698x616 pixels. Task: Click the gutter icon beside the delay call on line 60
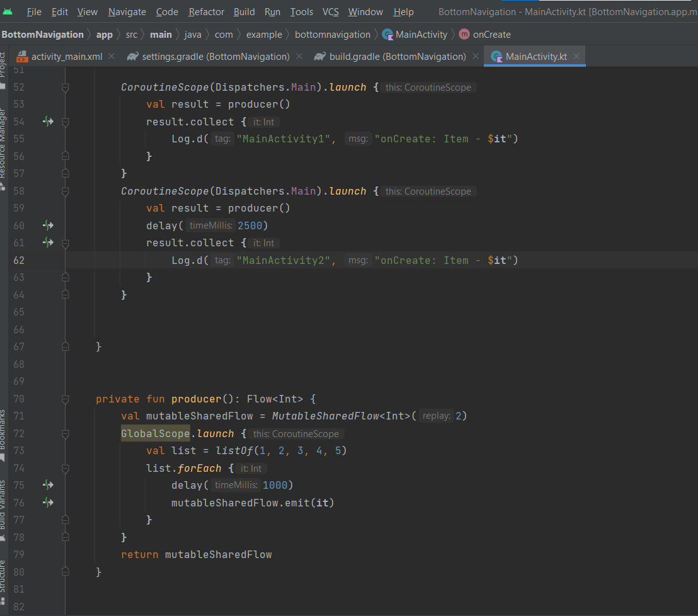48,225
